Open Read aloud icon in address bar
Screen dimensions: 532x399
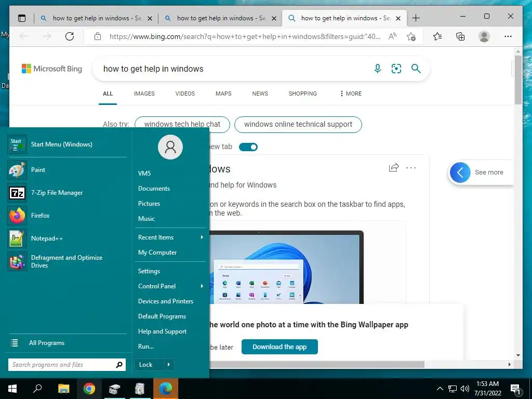[393, 36]
